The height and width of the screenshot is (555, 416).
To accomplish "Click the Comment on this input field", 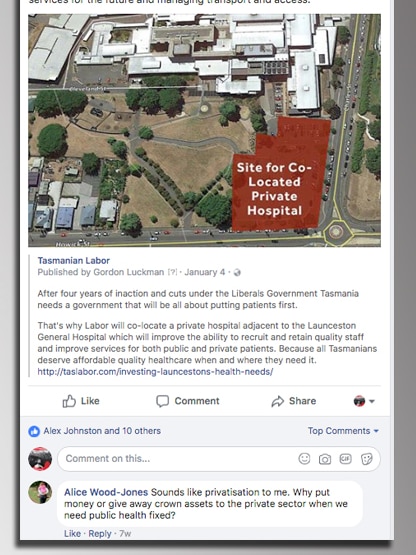I will (x=219, y=459).
